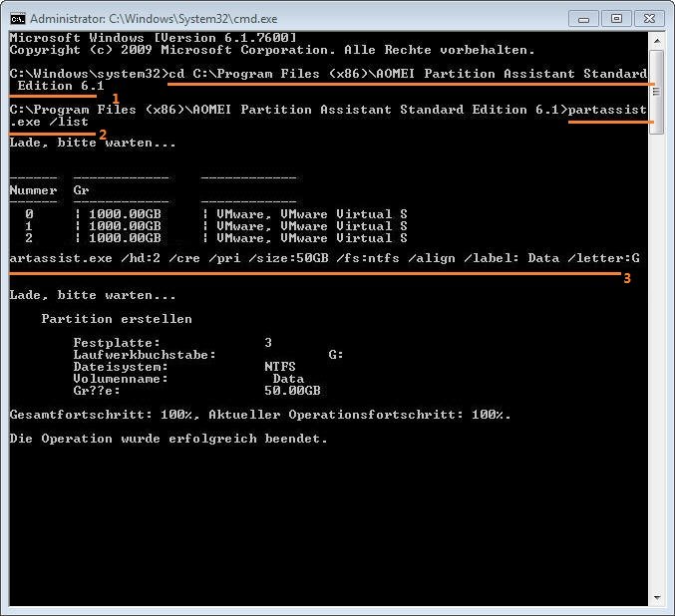Image resolution: width=675 pixels, height=616 pixels.
Task: Click the 'Laufwerkbuchstabe:' label
Action: click(145, 355)
